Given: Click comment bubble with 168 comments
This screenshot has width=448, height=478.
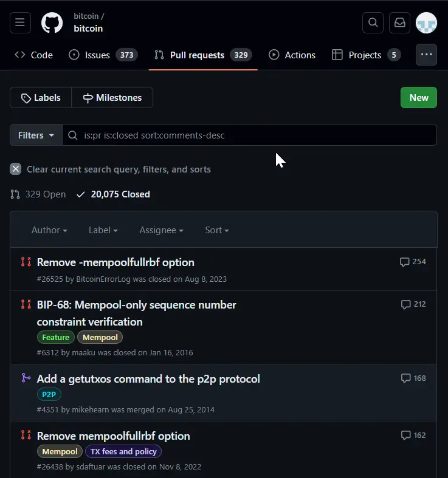Looking at the screenshot, I should coord(413,378).
